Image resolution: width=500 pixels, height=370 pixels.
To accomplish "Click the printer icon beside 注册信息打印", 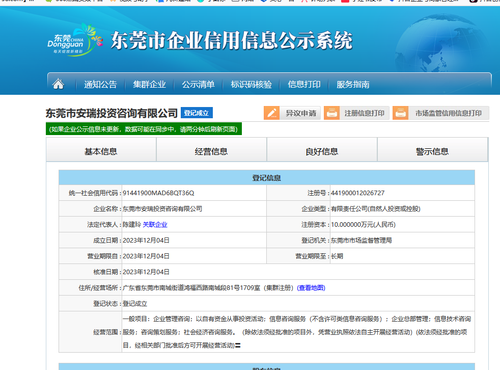I will click(332, 113).
